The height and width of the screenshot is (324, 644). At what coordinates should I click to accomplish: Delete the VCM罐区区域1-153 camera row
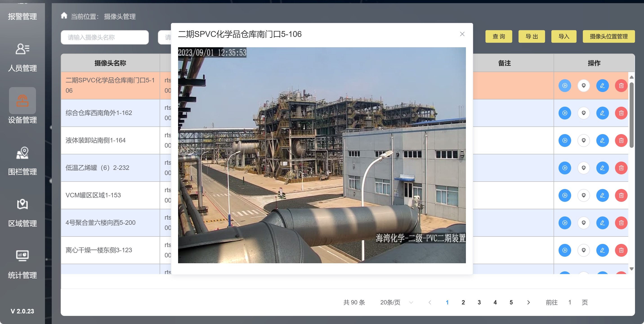click(621, 195)
